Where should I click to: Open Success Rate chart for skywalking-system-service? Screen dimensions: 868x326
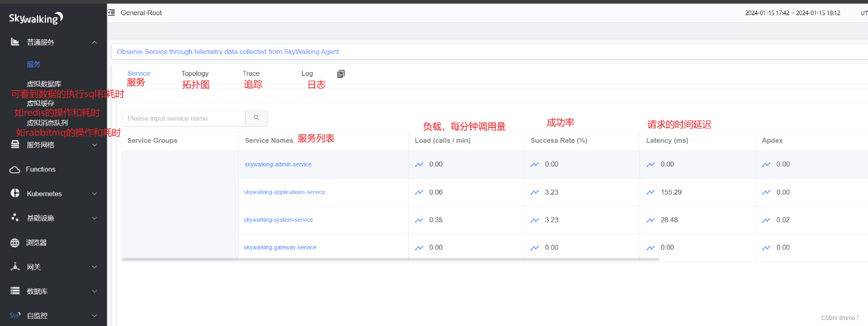click(x=535, y=220)
